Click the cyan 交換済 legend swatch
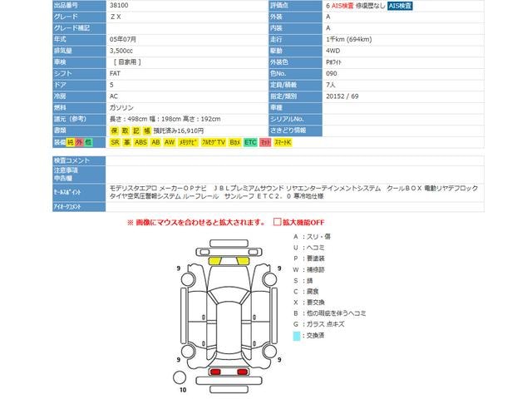The height and width of the screenshot is (399, 532). coord(297,336)
